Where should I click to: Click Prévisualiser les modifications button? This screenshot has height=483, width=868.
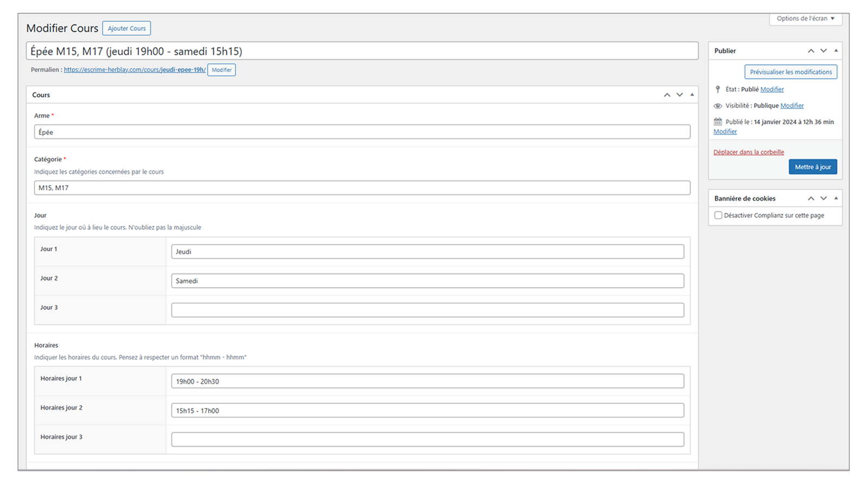(790, 72)
